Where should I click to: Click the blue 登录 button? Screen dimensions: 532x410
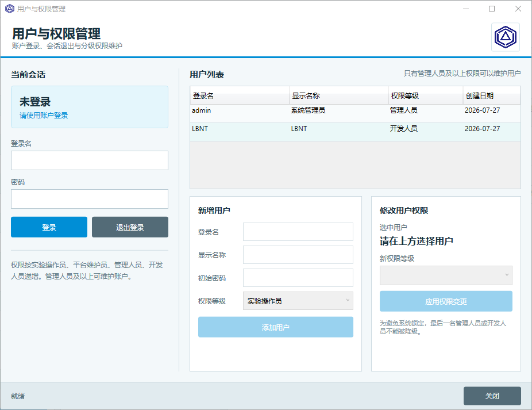pyautogui.click(x=49, y=227)
